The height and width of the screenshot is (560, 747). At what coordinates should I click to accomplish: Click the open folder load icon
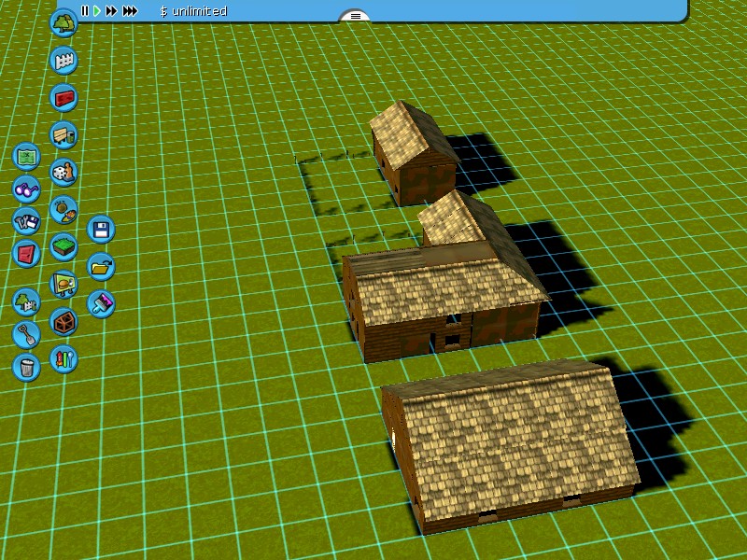click(x=101, y=266)
